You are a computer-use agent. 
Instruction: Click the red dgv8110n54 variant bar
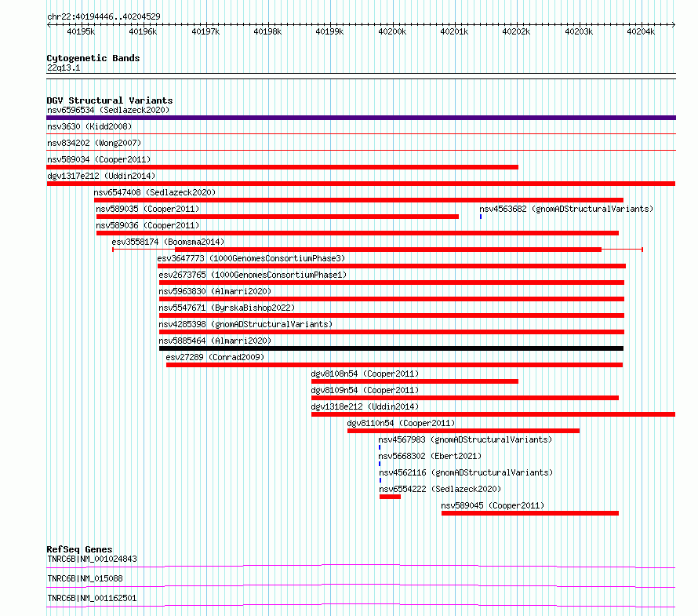pyautogui.click(x=464, y=431)
